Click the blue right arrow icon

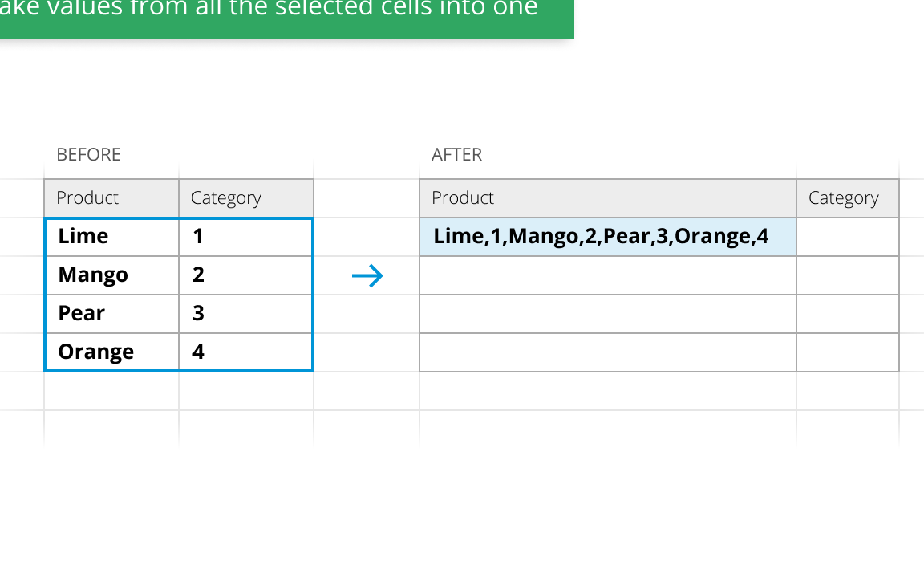coord(368,277)
